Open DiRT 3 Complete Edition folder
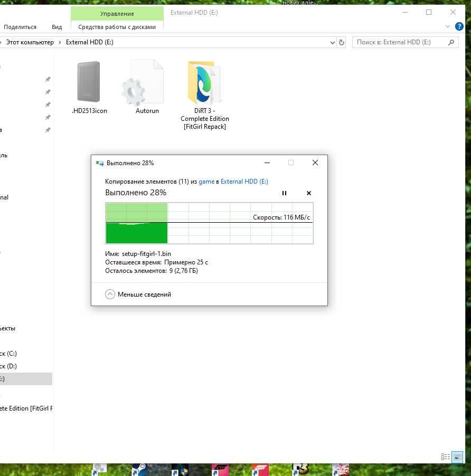 point(205,95)
